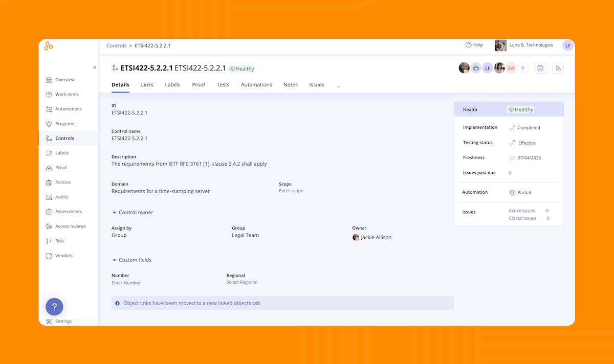
Task: Click Enter scope link
Action: point(291,191)
